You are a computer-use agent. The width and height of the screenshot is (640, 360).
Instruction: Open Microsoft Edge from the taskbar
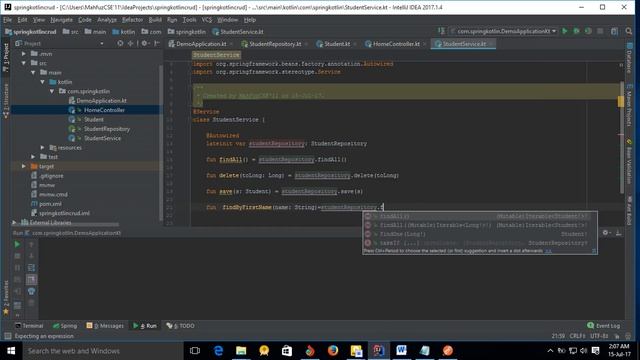[x=218, y=351]
